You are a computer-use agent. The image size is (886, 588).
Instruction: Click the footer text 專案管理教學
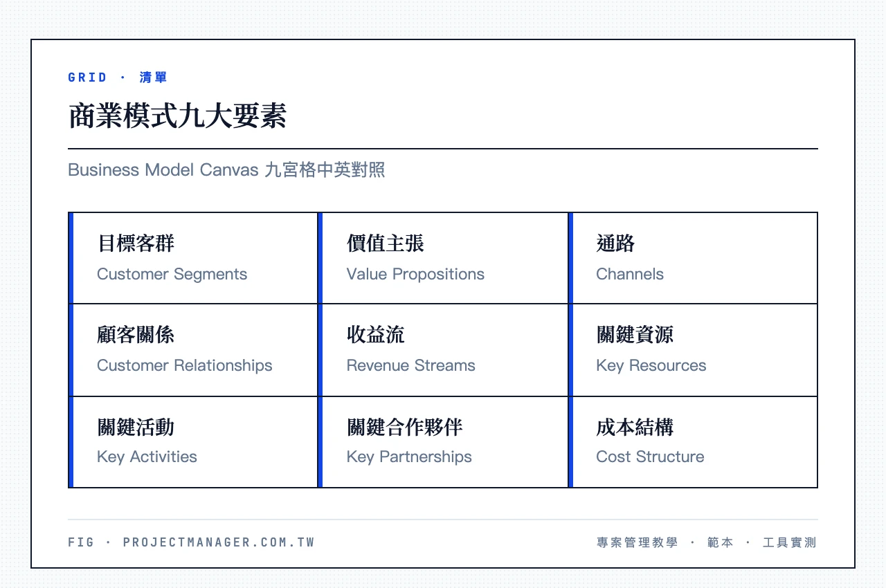(x=638, y=543)
